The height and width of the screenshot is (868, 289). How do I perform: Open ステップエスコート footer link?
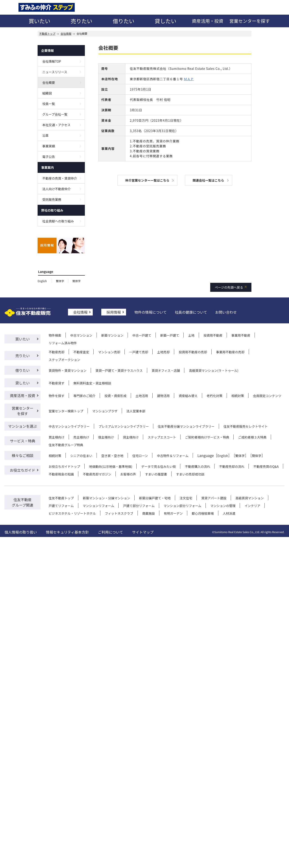(x=161, y=437)
